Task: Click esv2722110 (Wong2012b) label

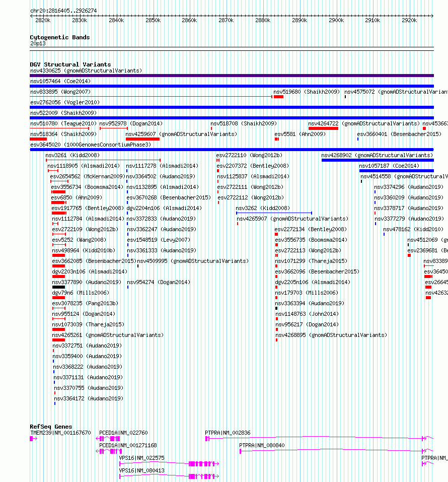Action: [249, 155]
